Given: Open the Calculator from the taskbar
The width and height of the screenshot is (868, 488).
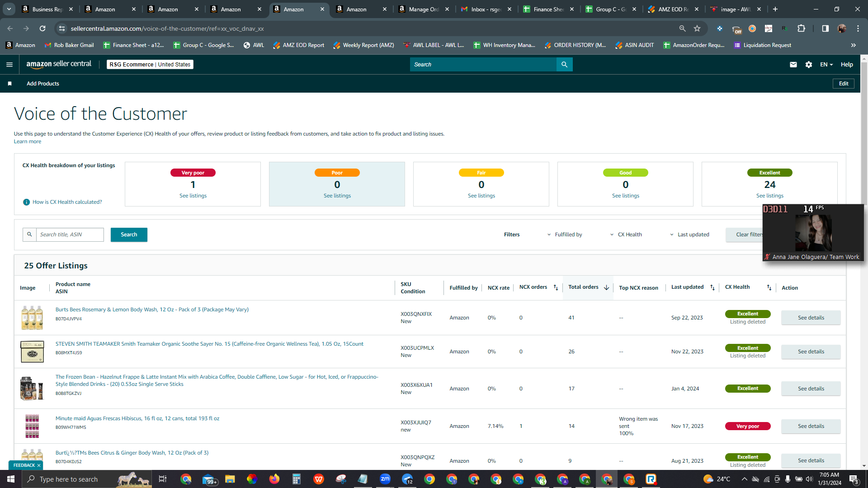Looking at the screenshot, I should coord(297,479).
